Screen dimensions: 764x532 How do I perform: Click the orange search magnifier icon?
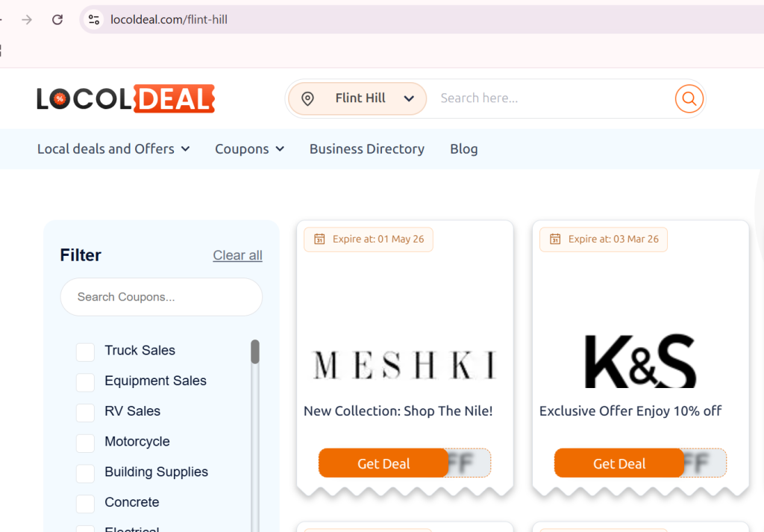pyautogui.click(x=689, y=98)
